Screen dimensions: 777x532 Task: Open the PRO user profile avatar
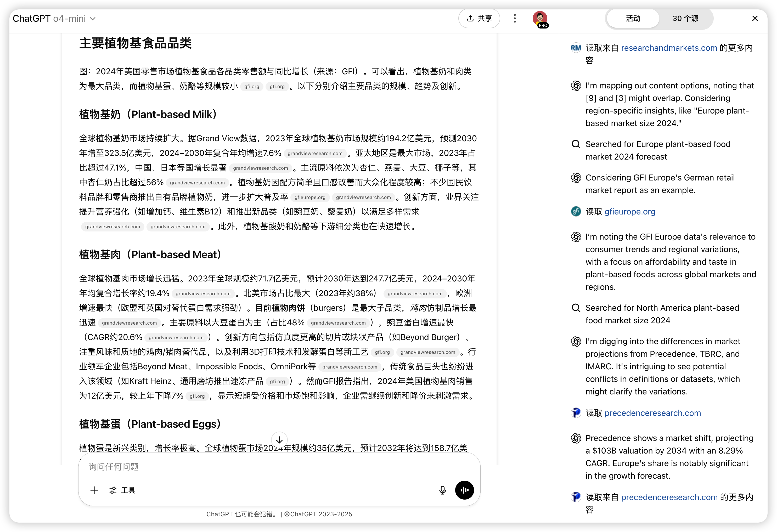(540, 19)
